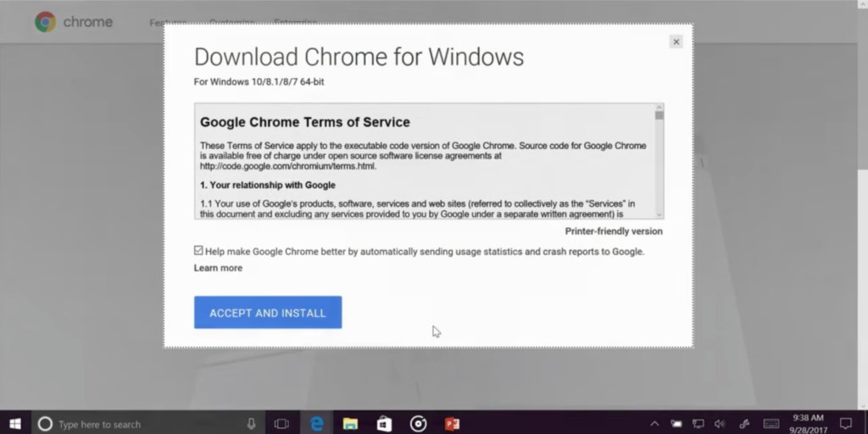Click the 'Google Chrome Terms of Service' heading
The width and height of the screenshot is (868, 434).
[305, 122]
